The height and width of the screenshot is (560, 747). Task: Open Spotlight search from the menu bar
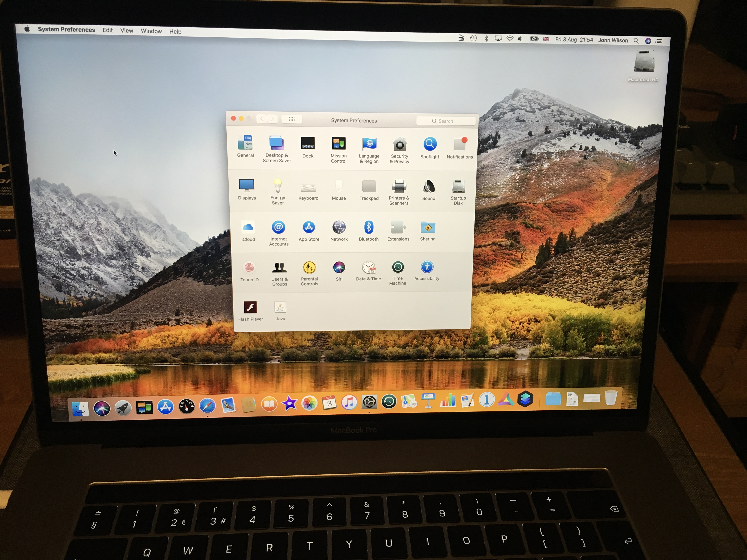[x=636, y=41]
